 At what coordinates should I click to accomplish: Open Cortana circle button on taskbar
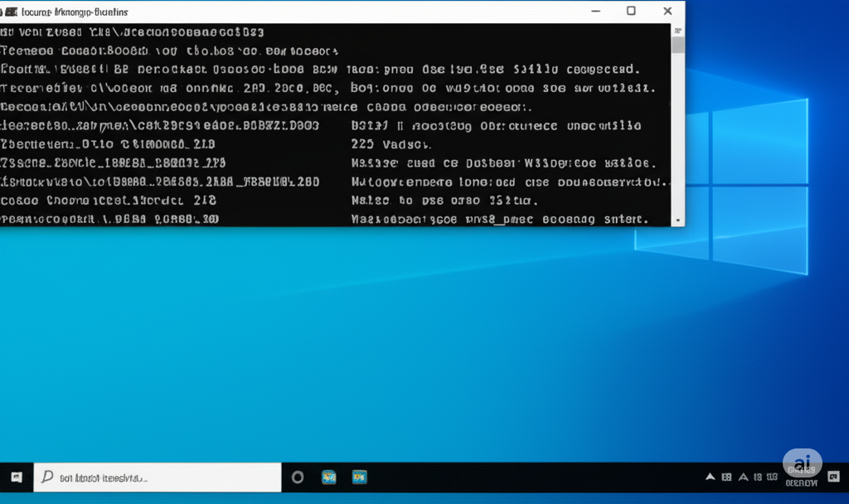[298, 477]
